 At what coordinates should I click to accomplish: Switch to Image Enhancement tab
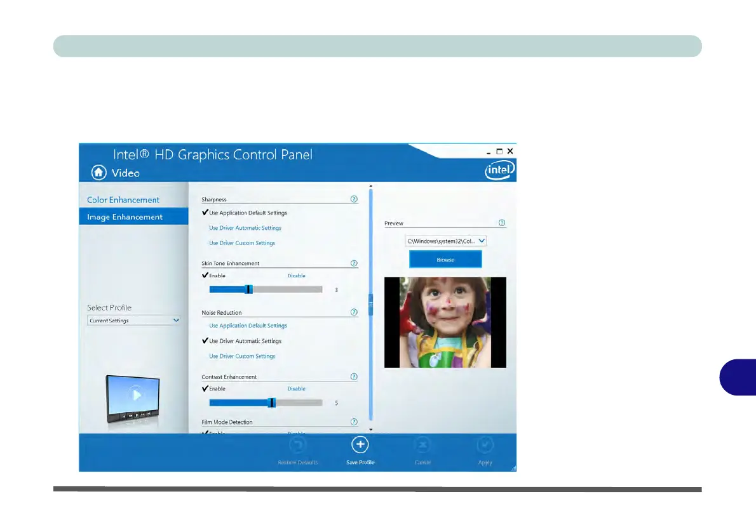(x=133, y=216)
